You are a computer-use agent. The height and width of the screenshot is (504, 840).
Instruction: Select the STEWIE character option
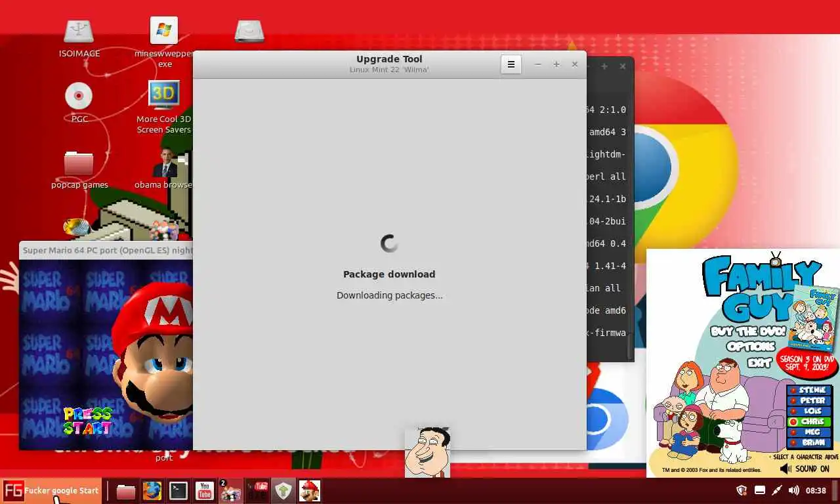coord(809,390)
